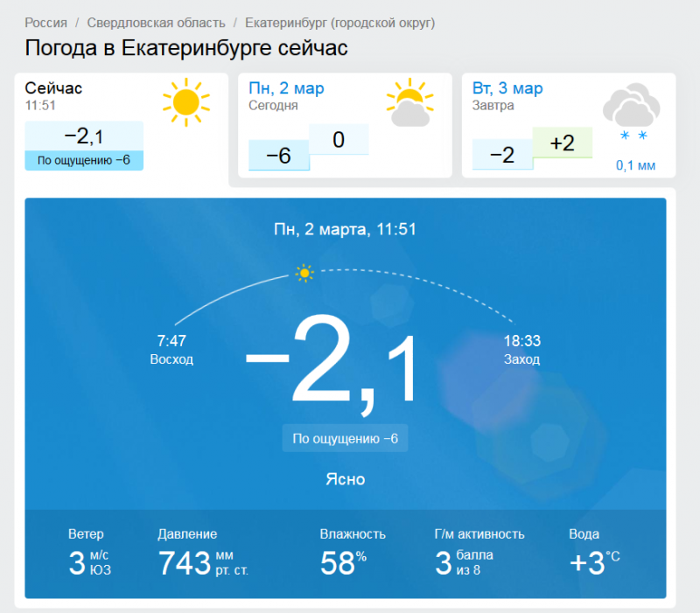Click the small sun on the daylight arc

(x=304, y=273)
